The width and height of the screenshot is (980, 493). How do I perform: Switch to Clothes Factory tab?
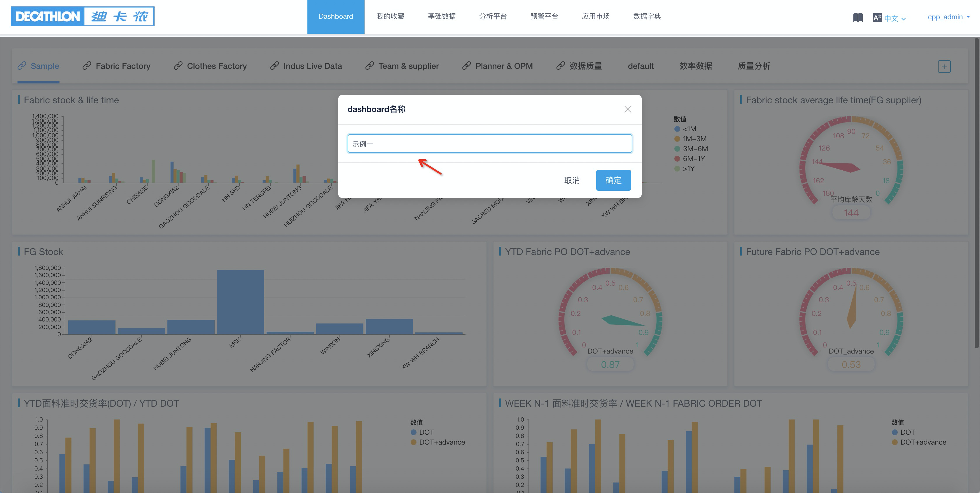(217, 66)
